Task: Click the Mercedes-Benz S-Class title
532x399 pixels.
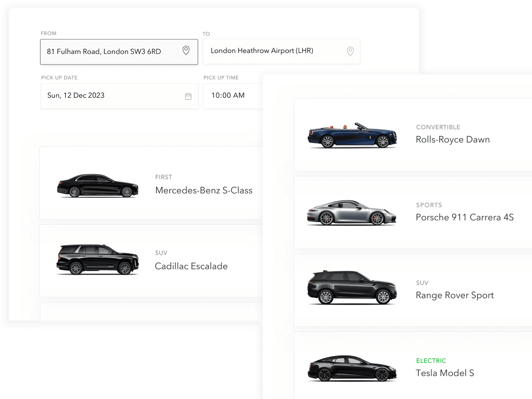Action: tap(204, 190)
